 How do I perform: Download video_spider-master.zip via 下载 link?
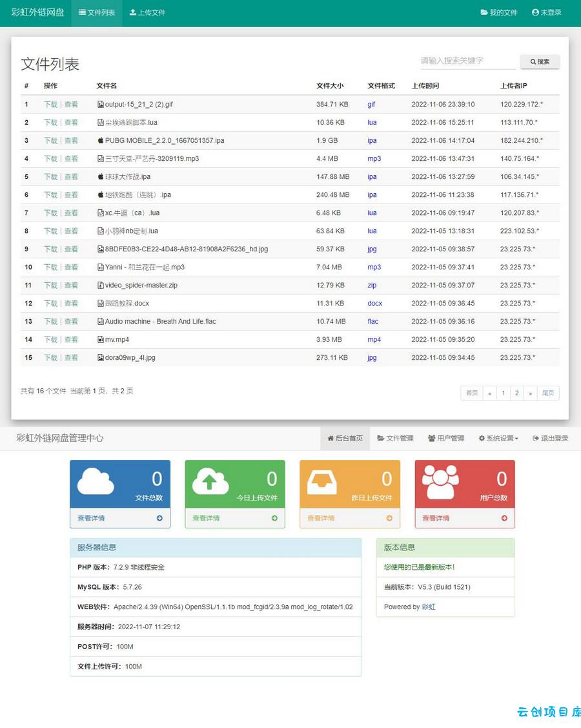click(50, 286)
